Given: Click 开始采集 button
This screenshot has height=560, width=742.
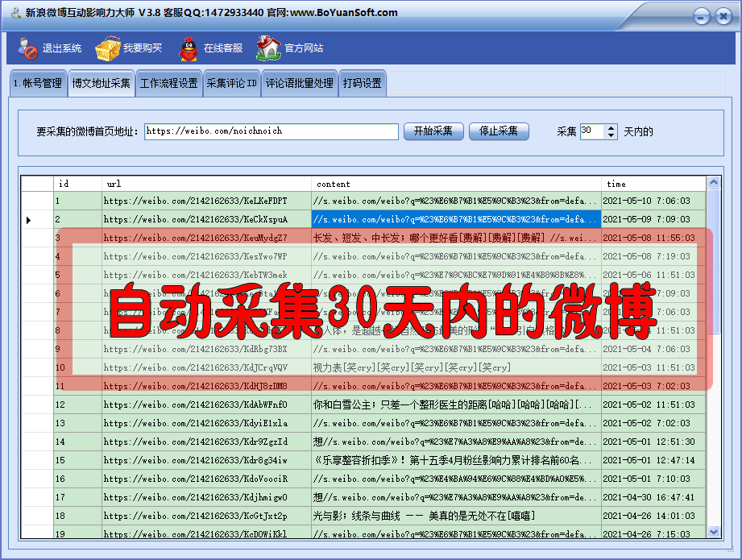Looking at the screenshot, I should pos(433,131).
